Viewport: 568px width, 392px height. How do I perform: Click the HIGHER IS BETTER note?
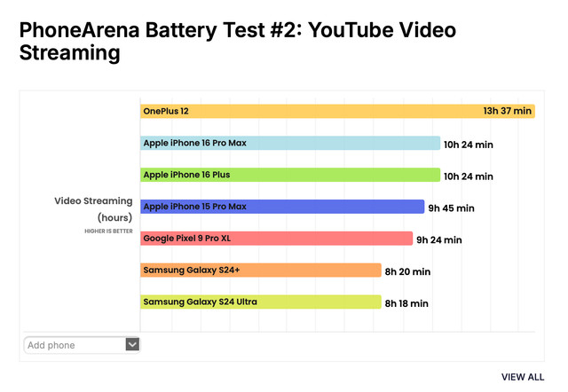108,231
